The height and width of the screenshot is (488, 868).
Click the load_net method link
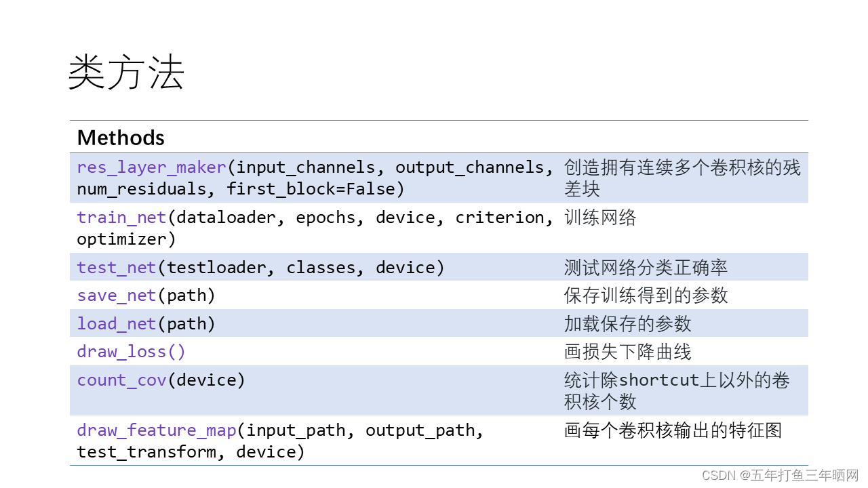tap(116, 323)
